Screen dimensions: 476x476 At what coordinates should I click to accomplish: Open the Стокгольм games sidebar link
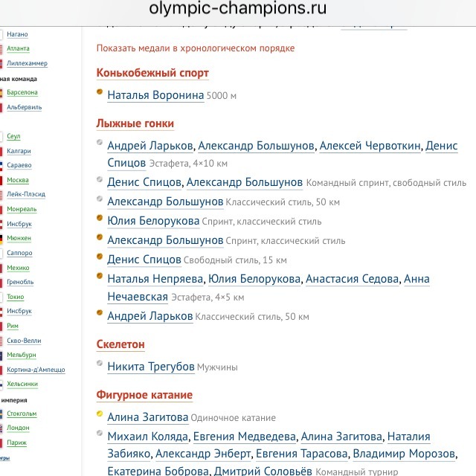click(x=22, y=414)
